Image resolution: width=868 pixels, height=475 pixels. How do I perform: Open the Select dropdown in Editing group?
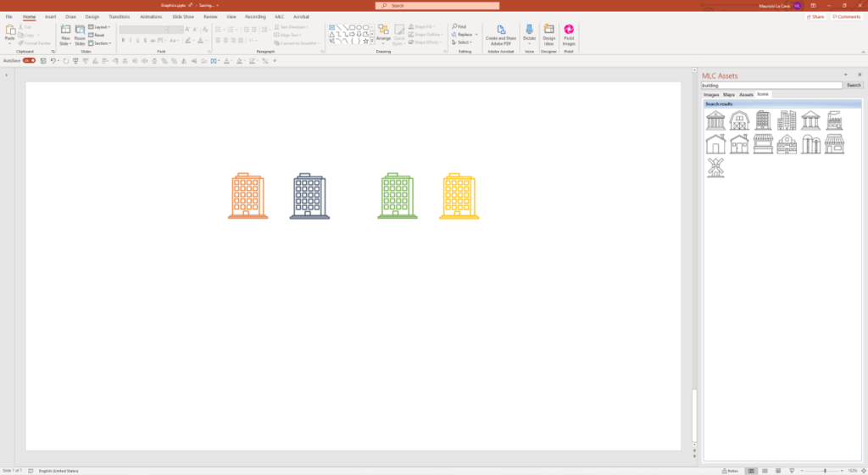pos(462,42)
